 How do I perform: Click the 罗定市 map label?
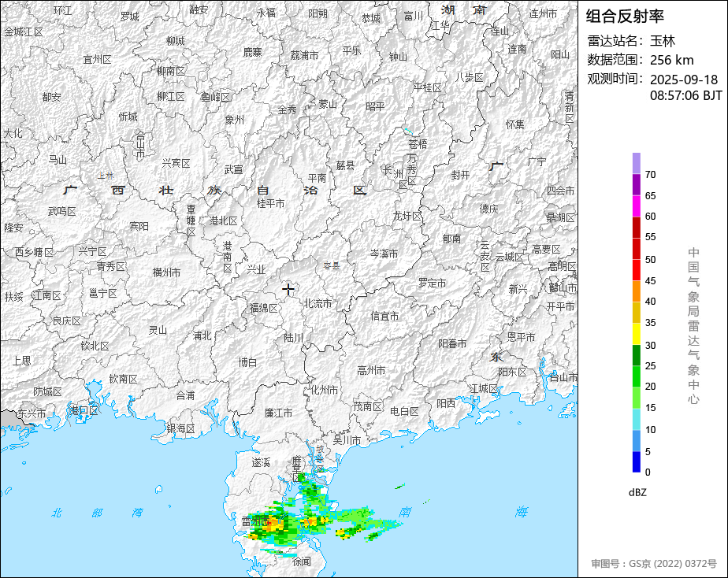click(433, 283)
